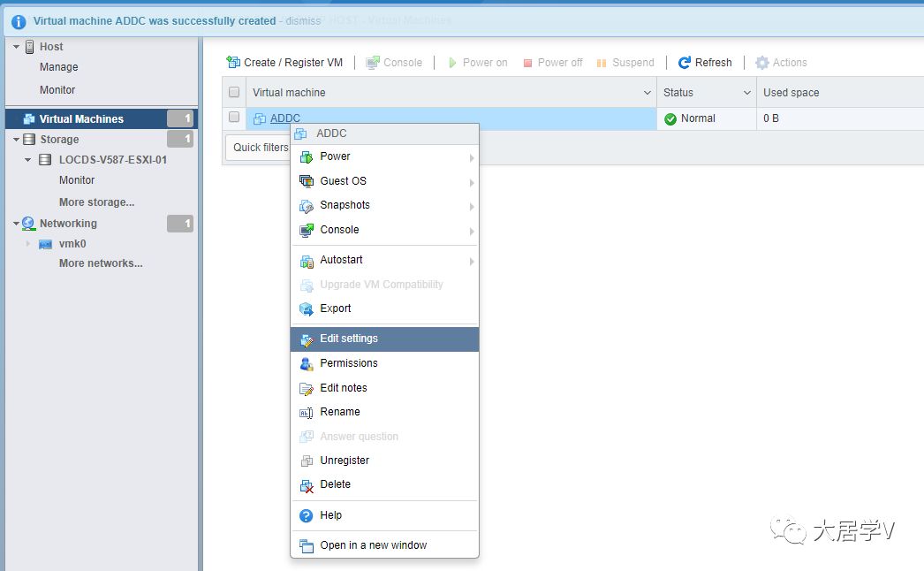
Task: Click the Actions gear icon
Action: pyautogui.click(x=762, y=63)
